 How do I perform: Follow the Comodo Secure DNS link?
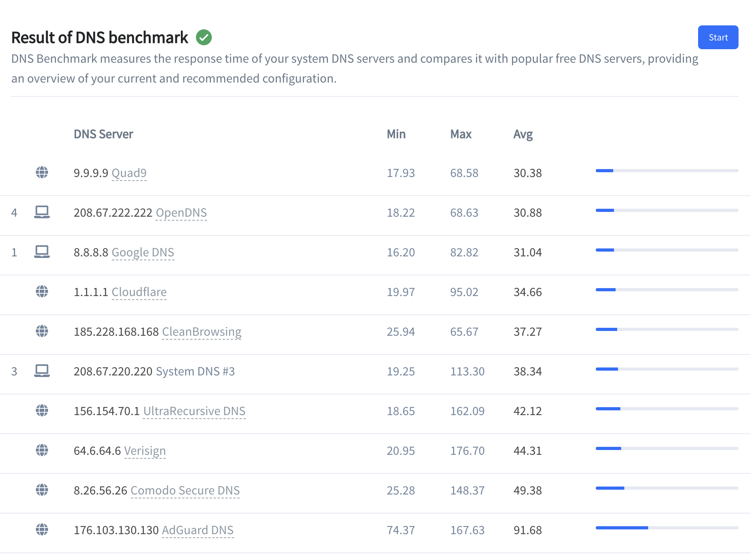pos(185,491)
